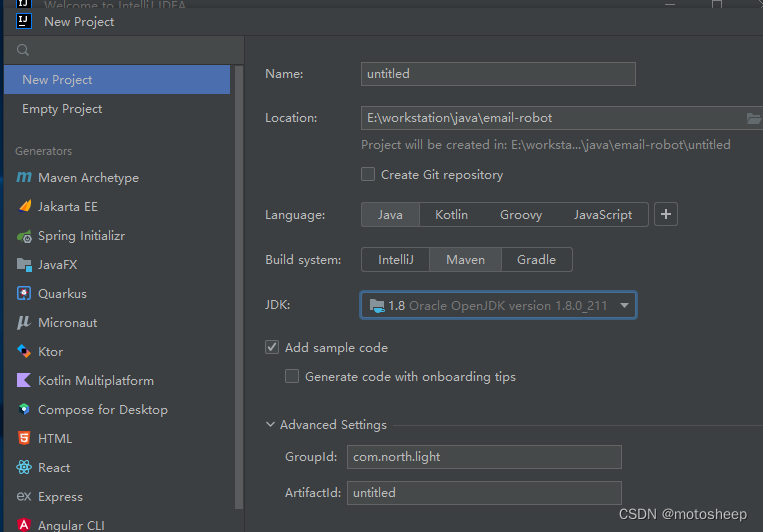Click the Compose for Desktop icon
Image resolution: width=763 pixels, height=532 pixels.
pyautogui.click(x=24, y=409)
